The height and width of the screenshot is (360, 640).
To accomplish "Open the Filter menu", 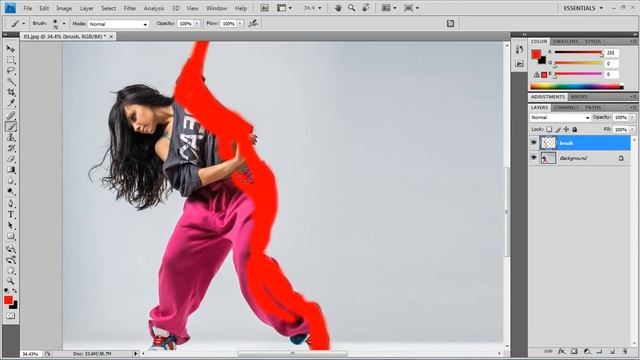I will 130,8.
